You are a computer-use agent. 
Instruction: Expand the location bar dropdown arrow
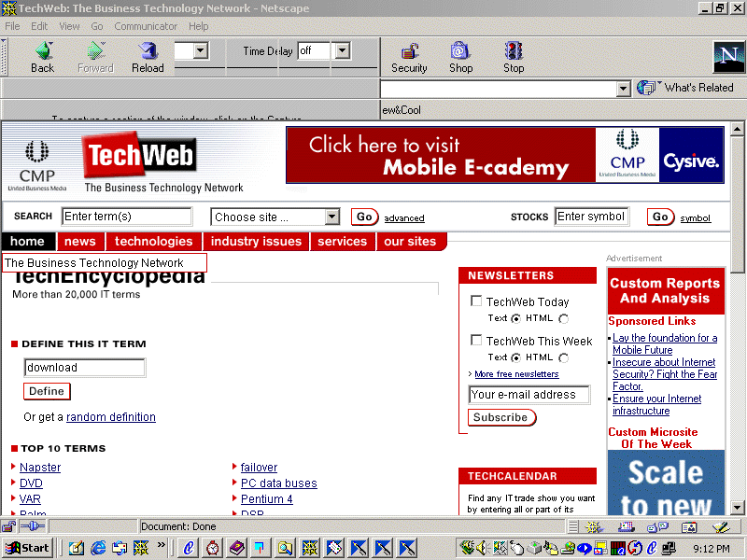[623, 89]
